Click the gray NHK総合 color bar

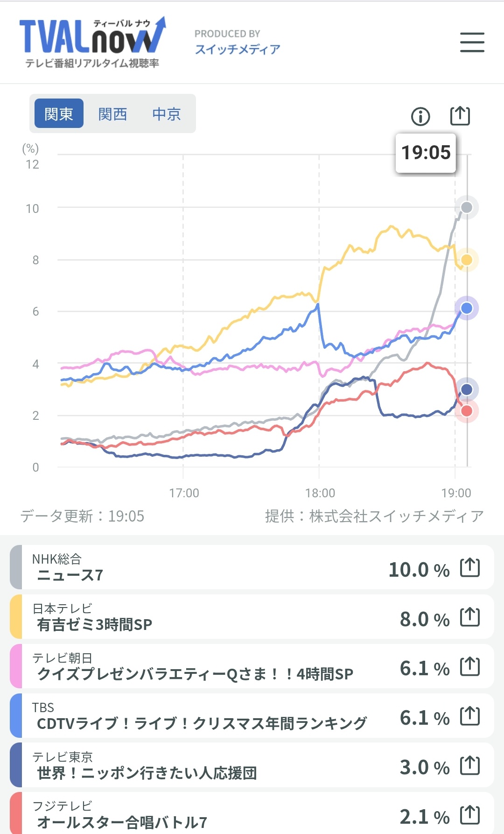(x=16, y=567)
